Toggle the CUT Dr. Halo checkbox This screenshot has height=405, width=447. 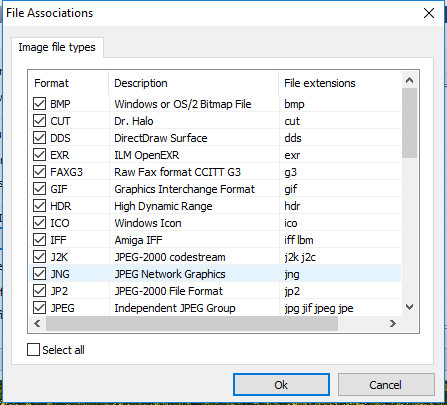coord(39,121)
